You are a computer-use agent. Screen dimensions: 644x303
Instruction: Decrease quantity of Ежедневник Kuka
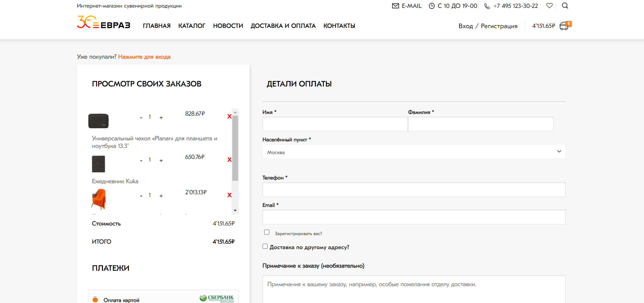pyautogui.click(x=141, y=161)
